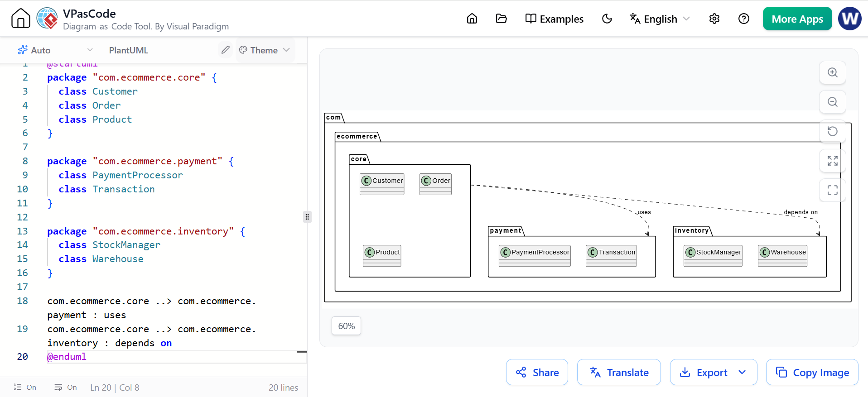The width and height of the screenshot is (868, 397).
Task: Click the More Apps button
Action: 797,19
